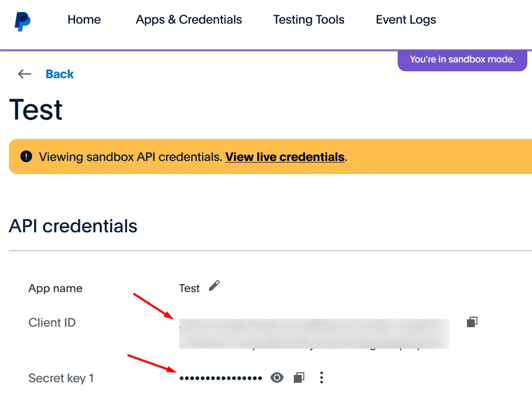This screenshot has width=532, height=399.
Task: Click the blurred Client ID value
Action: [x=314, y=333]
